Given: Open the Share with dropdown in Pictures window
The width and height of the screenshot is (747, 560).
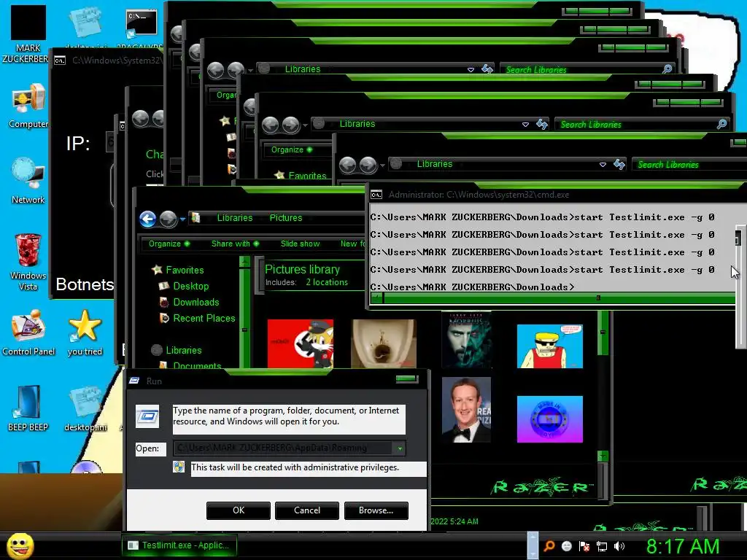Looking at the screenshot, I should (235, 244).
